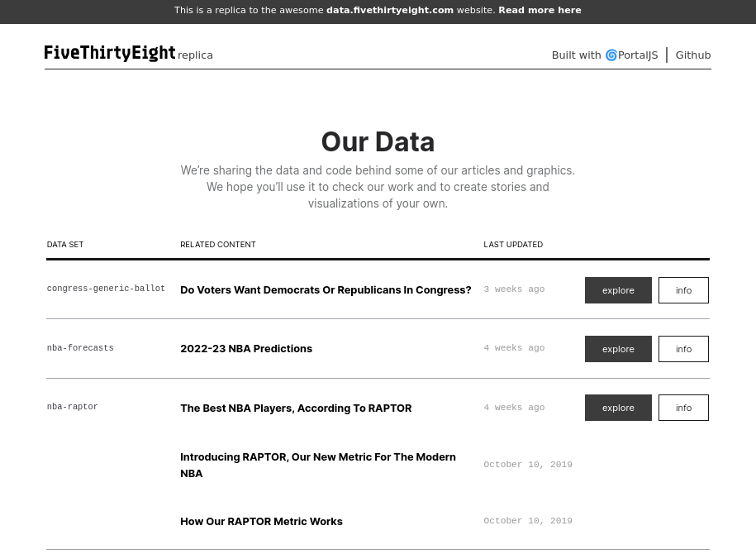This screenshot has height=559, width=756.
Task: Follow the data.fivethirtyeight.com link in banner
Action: click(390, 10)
